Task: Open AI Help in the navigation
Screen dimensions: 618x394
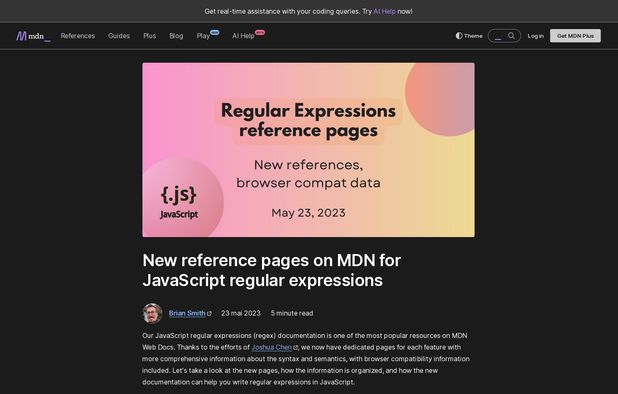Action: coord(243,36)
